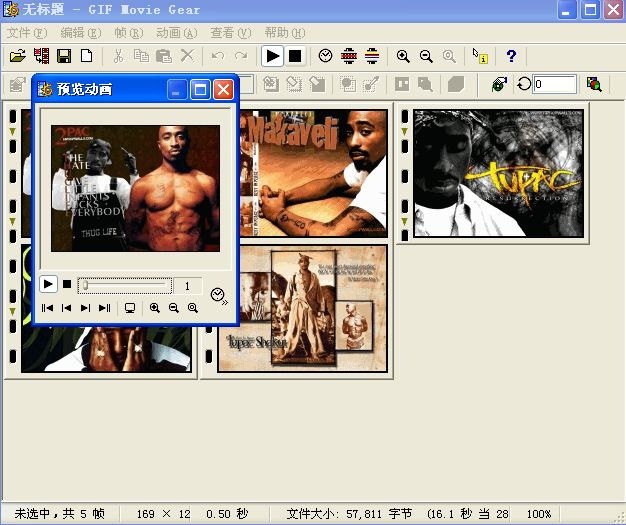626x525 pixels.
Task: Click the Redo arrow icon
Action: click(241, 56)
